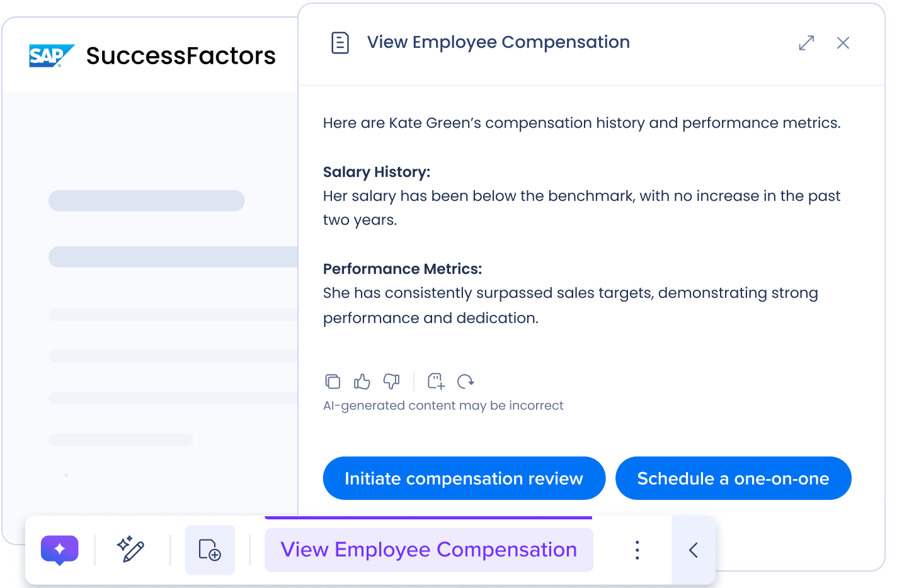Screen dimensions: 897x588
Task: Open the three-dot more options menu
Action: click(637, 550)
